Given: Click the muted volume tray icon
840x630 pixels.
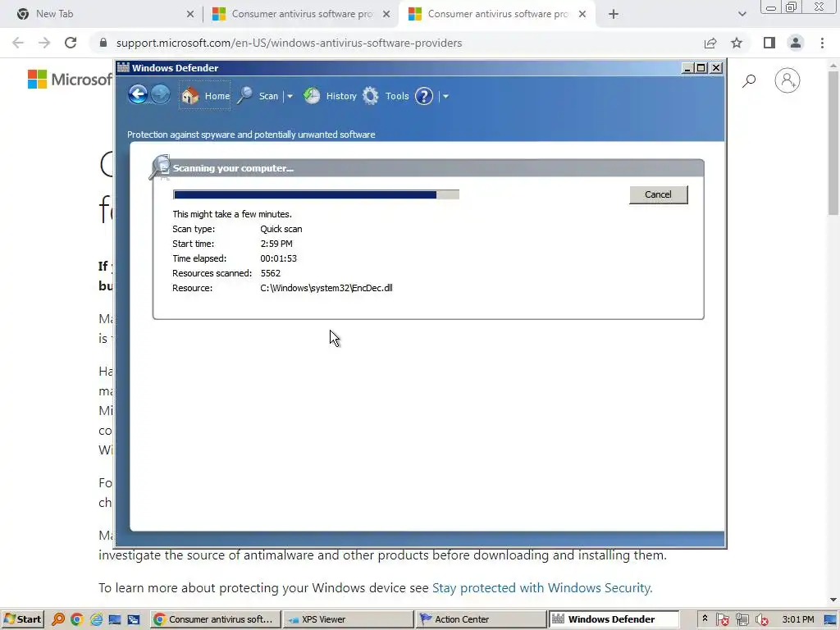Looking at the screenshot, I should click(x=762, y=620).
